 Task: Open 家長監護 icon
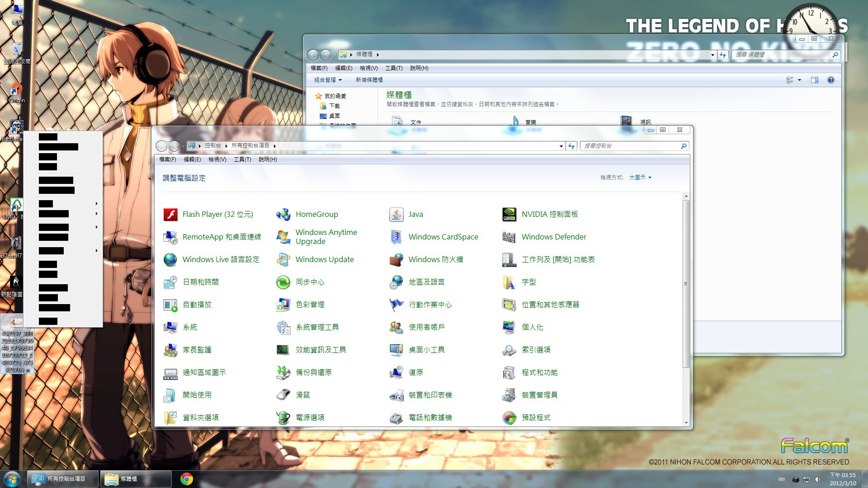coord(170,350)
